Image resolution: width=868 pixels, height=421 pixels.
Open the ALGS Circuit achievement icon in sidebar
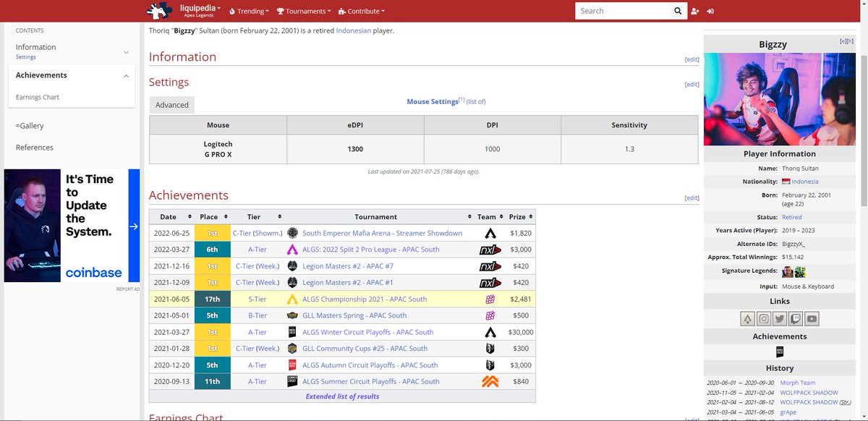[x=780, y=352]
